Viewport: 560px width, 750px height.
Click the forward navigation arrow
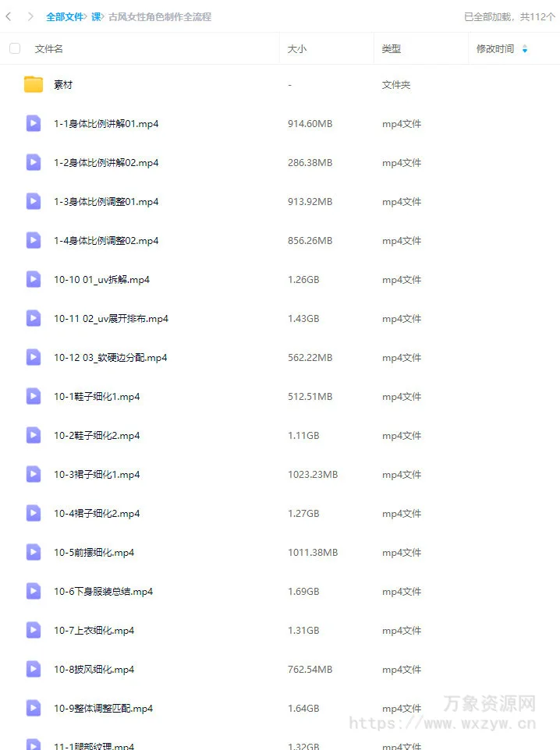30,16
